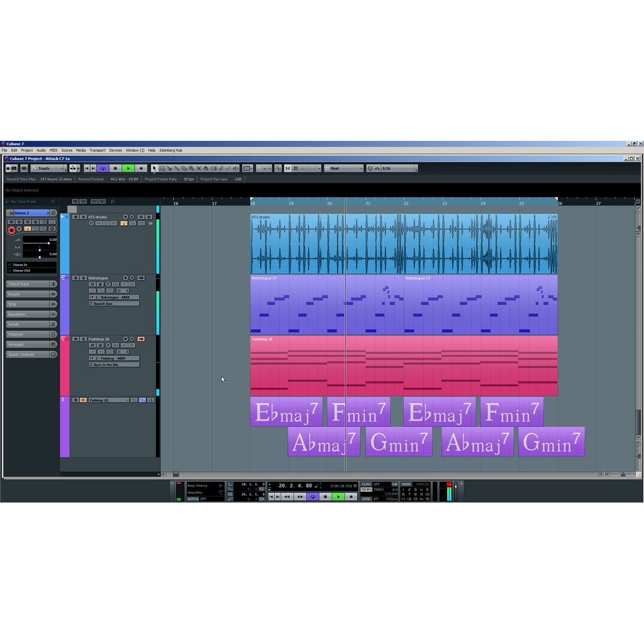Viewport: 644px width, 644px height.
Task: Mute the 073 drums track
Action: tap(76, 217)
